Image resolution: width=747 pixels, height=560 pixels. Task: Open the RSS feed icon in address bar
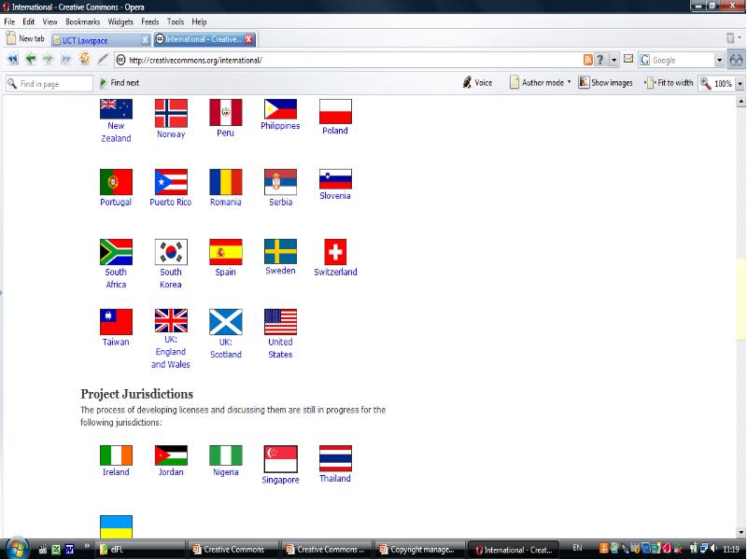[588, 60]
